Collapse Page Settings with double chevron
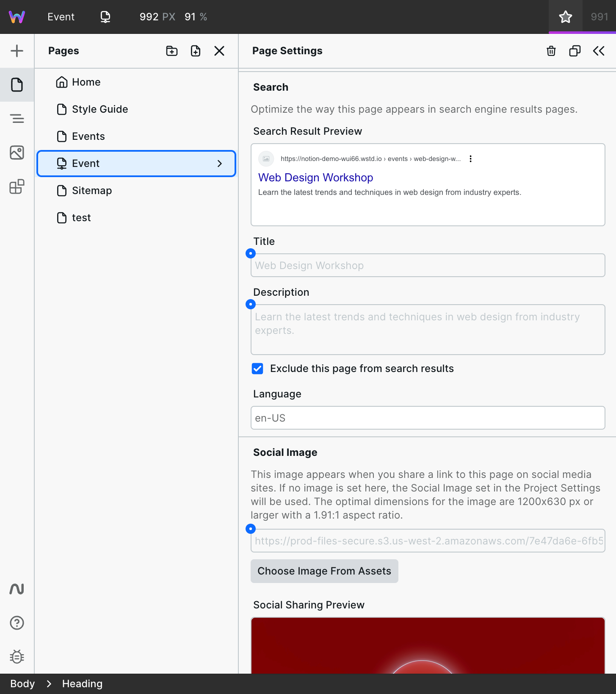616x694 pixels. 598,51
